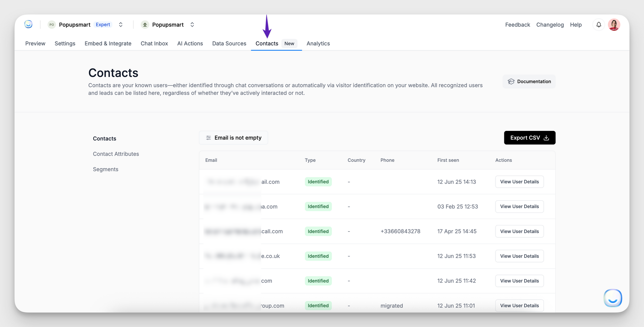Expand the chatbot switcher chevrons
Viewport: 644px width, 327px height.
tap(192, 25)
